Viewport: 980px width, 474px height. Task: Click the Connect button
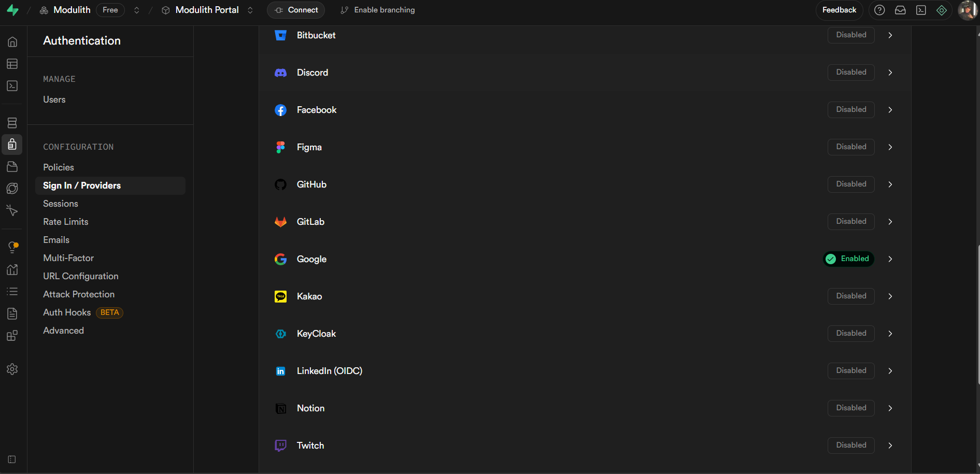tap(296, 10)
